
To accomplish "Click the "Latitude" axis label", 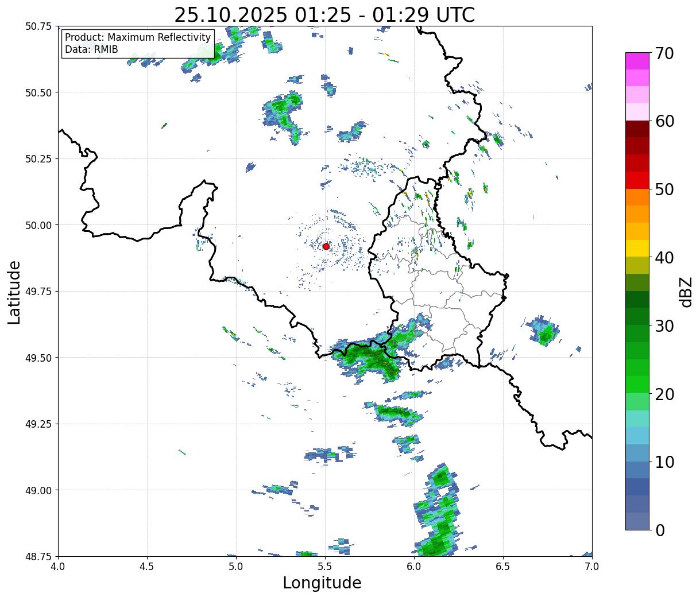I will point(14,292).
